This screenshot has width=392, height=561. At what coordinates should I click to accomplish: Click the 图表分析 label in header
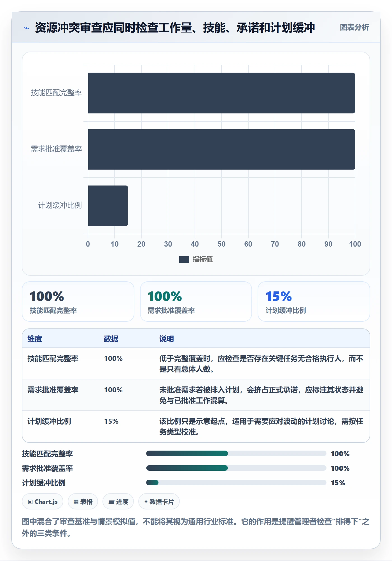pos(354,27)
